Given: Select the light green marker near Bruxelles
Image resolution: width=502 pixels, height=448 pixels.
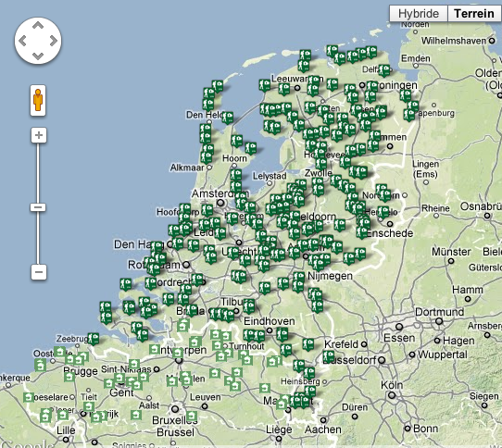Looking at the screenshot, I should tap(192, 416).
